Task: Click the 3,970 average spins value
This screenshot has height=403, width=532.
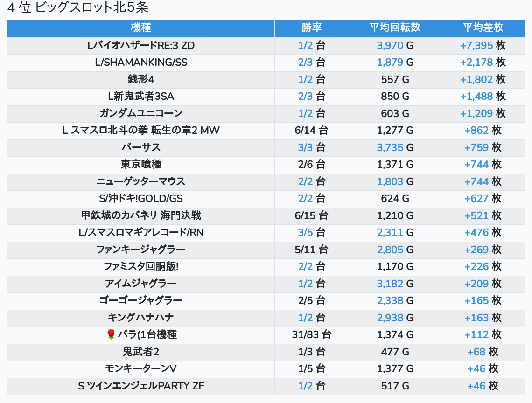Action: coord(390,45)
